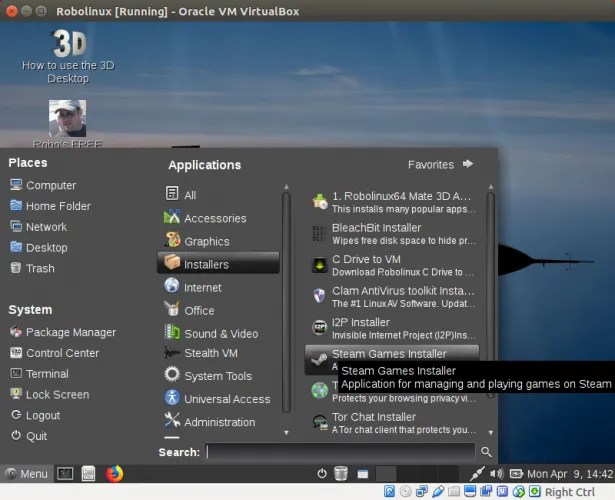The image size is (615, 500).
Task: Click the battery tray icon
Action: [x=516, y=474]
